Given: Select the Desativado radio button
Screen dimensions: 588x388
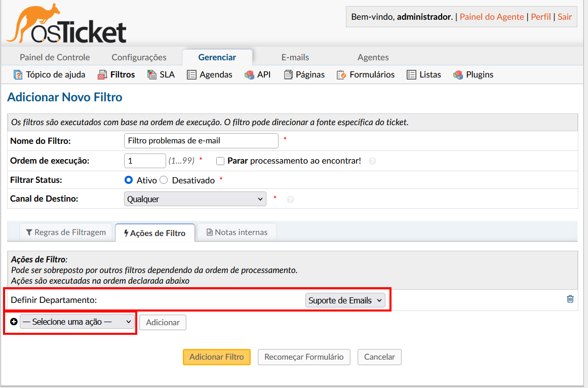Looking at the screenshot, I should point(163,180).
